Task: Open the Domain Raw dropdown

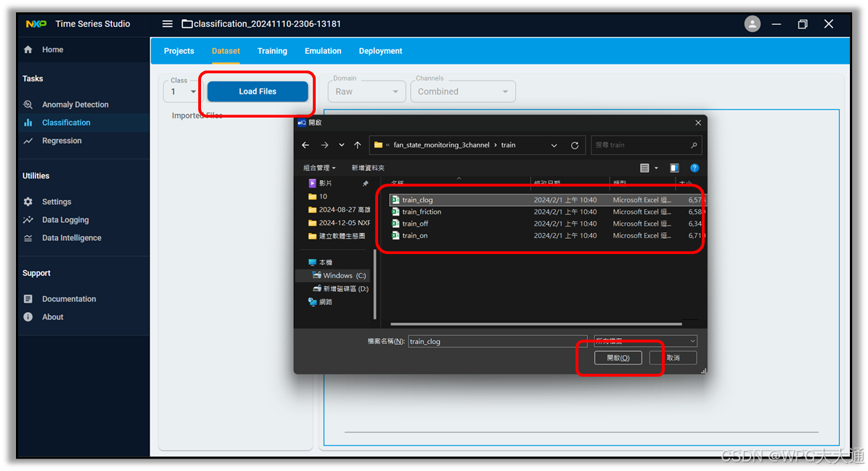Action: coord(367,91)
